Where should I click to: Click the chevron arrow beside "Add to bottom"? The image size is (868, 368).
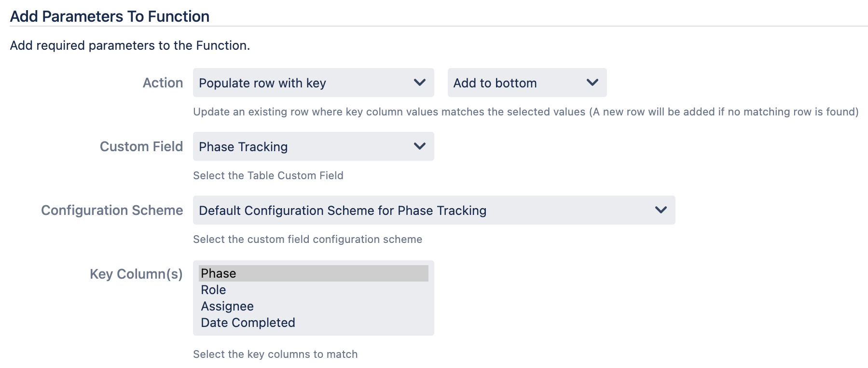[592, 83]
